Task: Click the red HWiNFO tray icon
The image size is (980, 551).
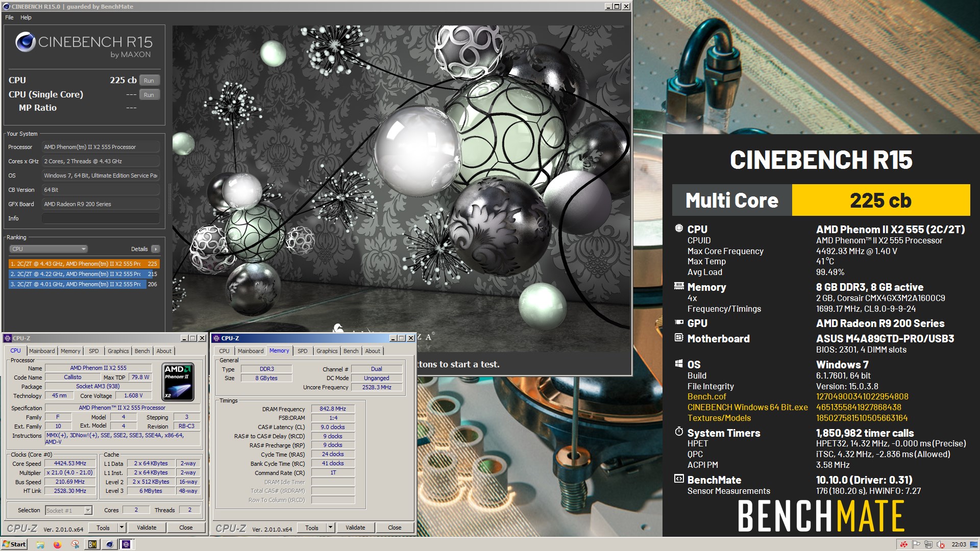Action: point(903,545)
